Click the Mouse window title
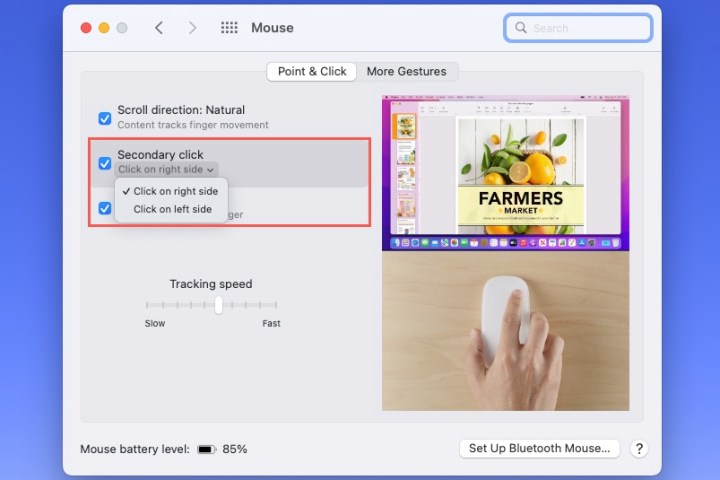The image size is (720, 480). 272,28
